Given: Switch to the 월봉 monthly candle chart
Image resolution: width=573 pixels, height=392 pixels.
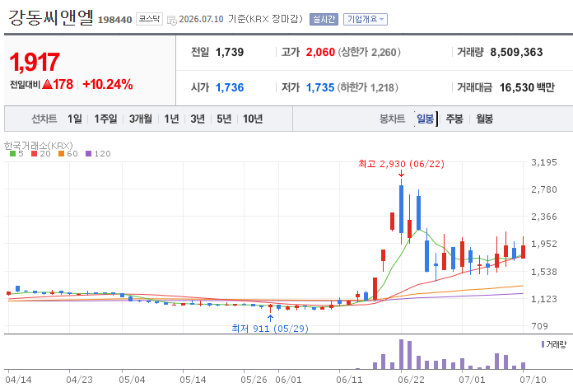Looking at the screenshot, I should pyautogui.click(x=485, y=119).
